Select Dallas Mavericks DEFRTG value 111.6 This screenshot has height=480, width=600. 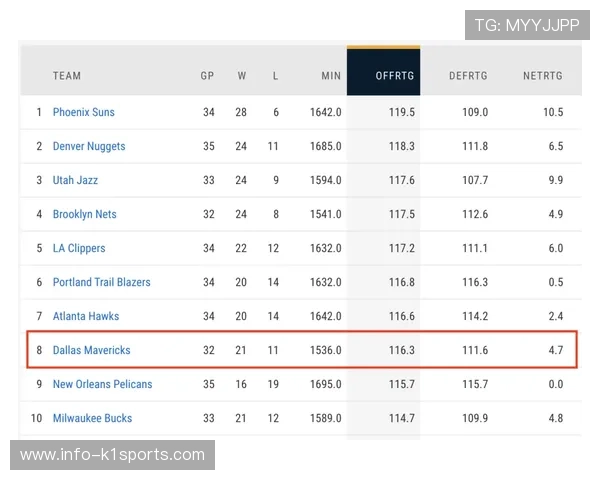[x=475, y=350]
